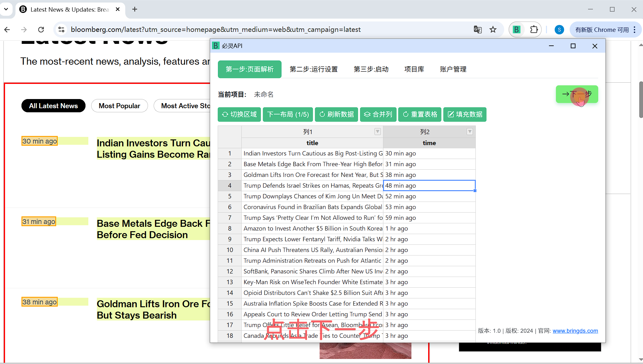
Task: Open the Chrome extensions puzzle icon
Action: pyautogui.click(x=534, y=30)
